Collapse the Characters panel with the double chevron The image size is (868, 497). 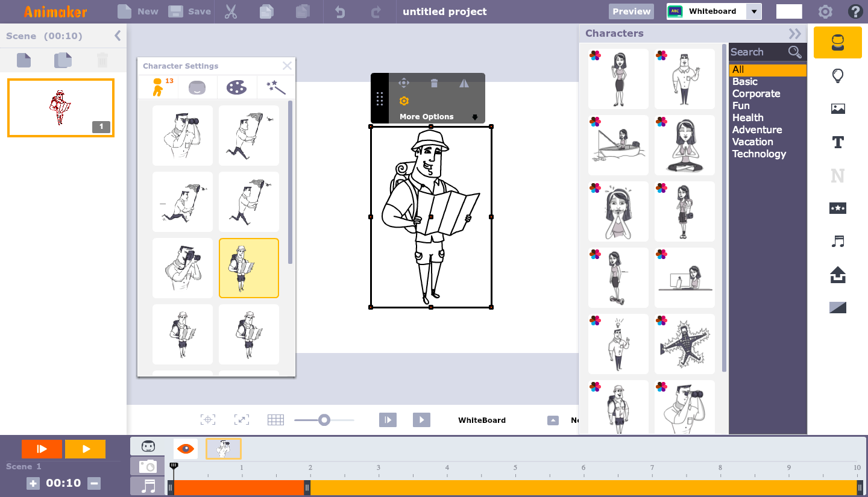click(x=794, y=34)
